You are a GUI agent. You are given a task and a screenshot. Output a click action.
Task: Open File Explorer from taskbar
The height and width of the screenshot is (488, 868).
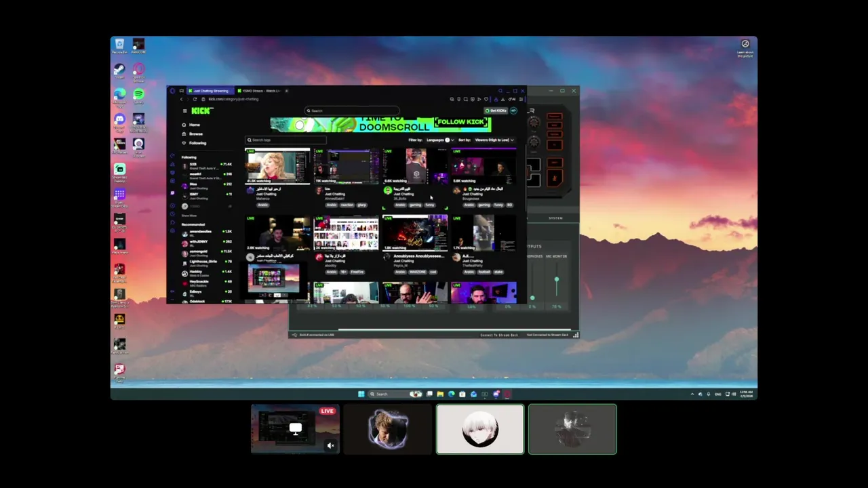tap(440, 394)
